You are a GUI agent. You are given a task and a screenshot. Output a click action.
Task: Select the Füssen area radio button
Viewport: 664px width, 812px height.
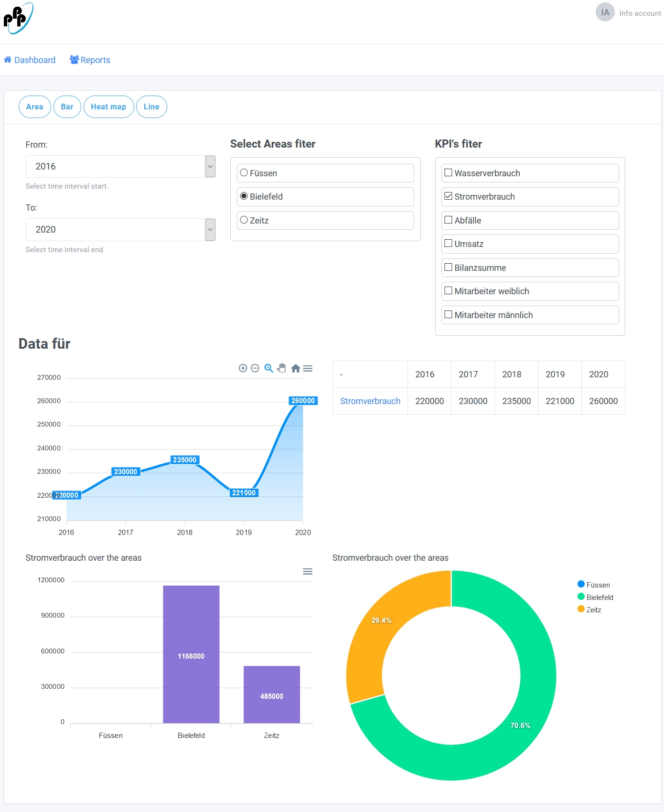tap(244, 173)
